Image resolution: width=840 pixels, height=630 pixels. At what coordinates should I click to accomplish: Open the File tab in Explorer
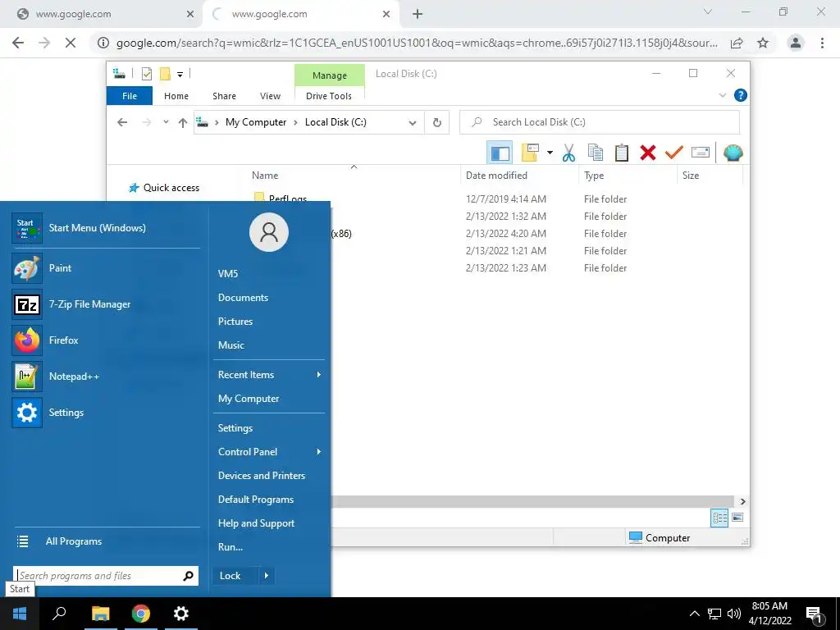point(130,96)
